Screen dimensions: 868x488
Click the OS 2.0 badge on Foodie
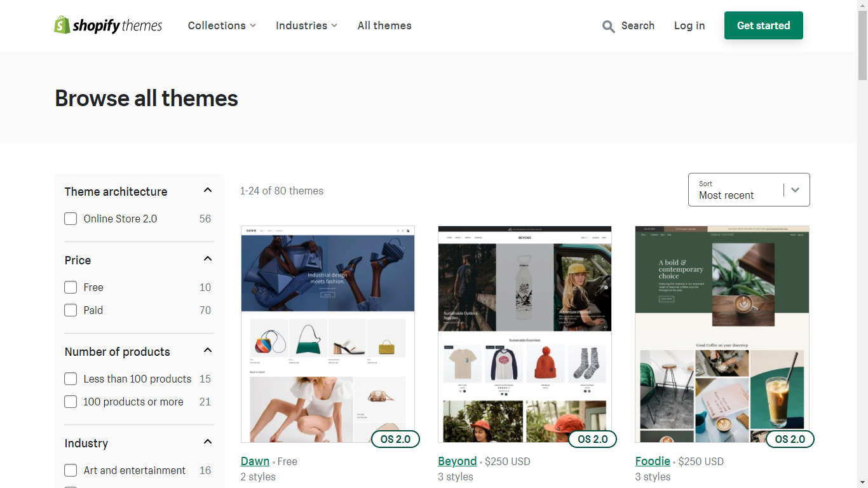coord(790,439)
